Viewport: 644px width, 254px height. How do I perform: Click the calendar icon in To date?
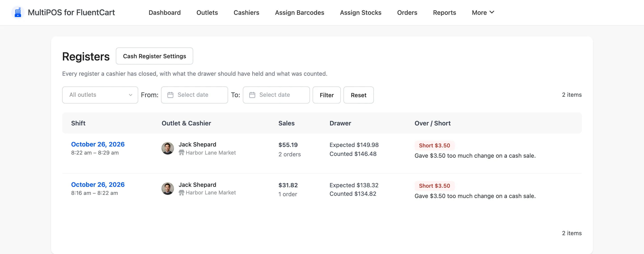point(252,95)
